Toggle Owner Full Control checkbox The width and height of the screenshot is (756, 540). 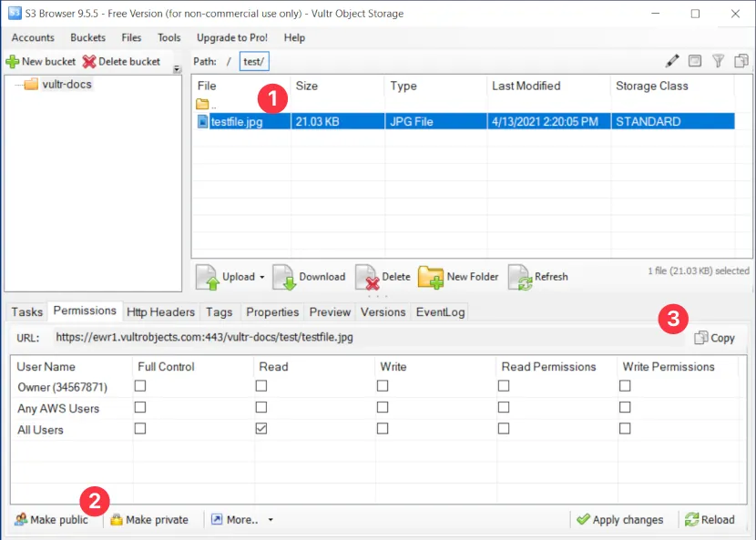140,386
